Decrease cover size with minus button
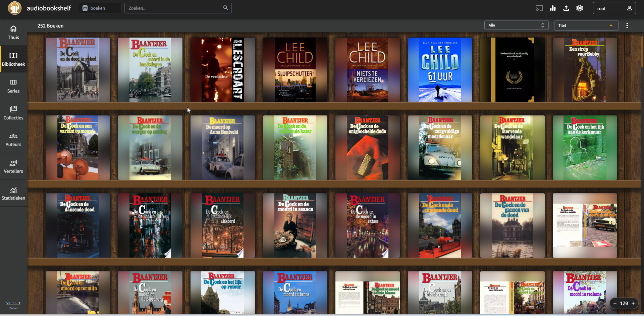The image size is (644, 316). coord(615,303)
